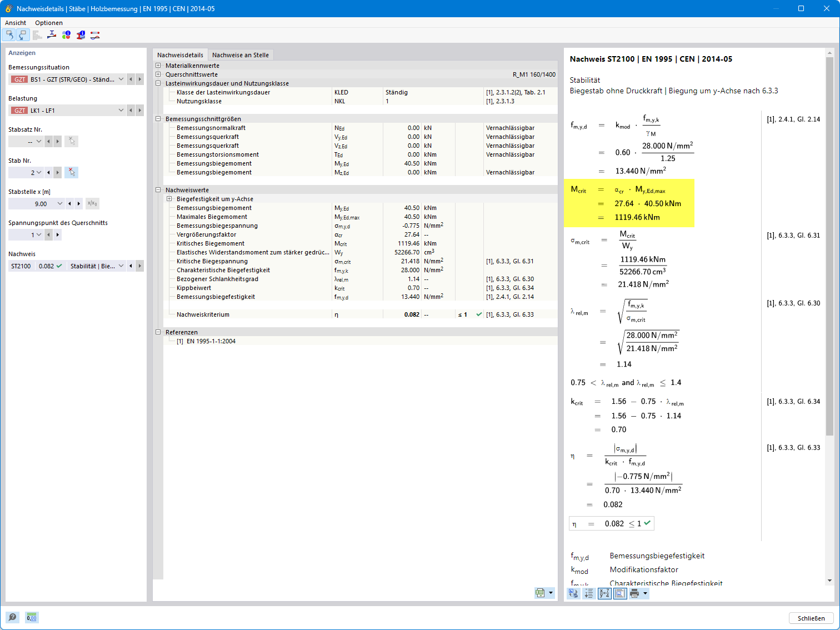Open the Stabstelle x dropdown showing 9.00
The image size is (840, 630).
pyautogui.click(x=60, y=204)
